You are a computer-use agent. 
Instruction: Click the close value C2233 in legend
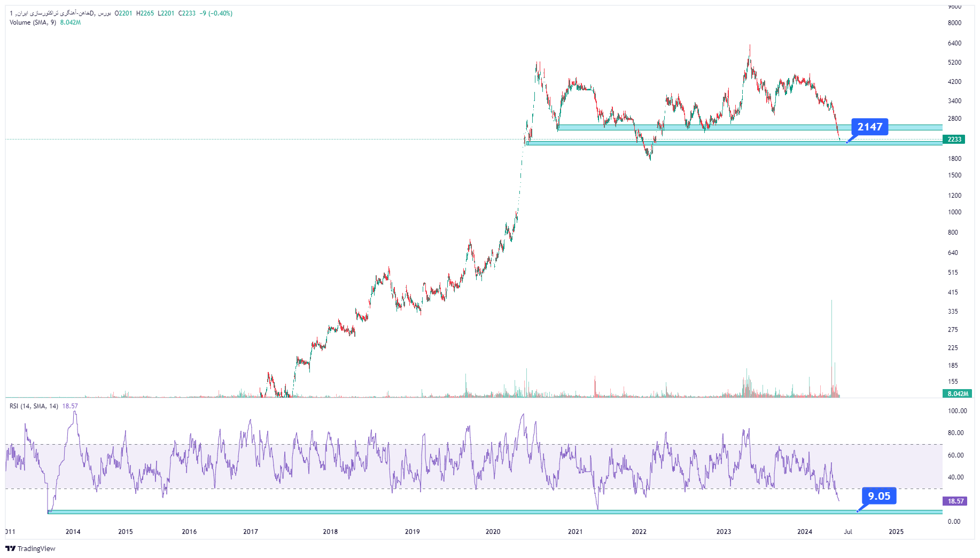click(x=187, y=13)
